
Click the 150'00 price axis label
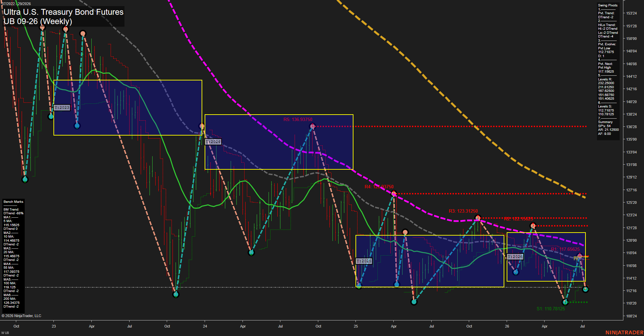pyautogui.click(x=631, y=39)
